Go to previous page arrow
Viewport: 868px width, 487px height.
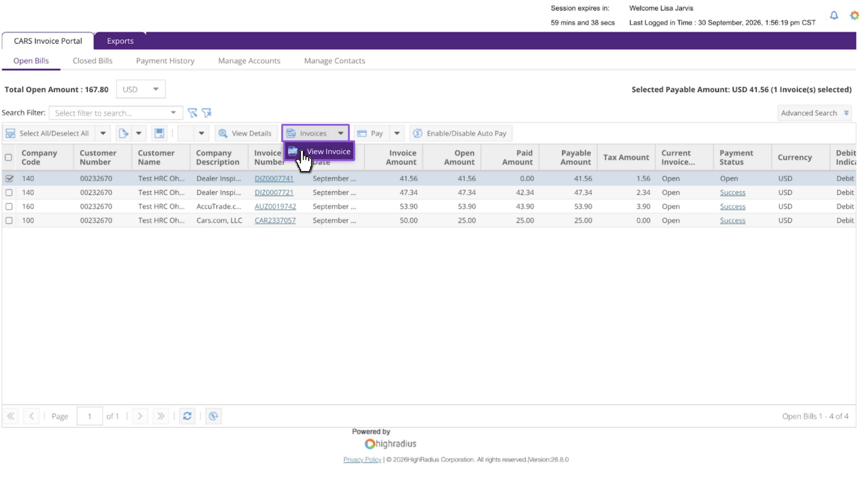click(32, 416)
